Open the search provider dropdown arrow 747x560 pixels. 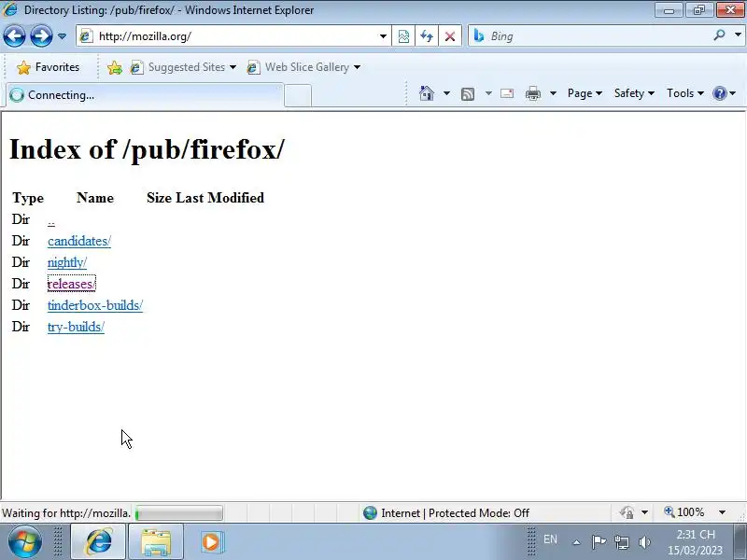738,35
